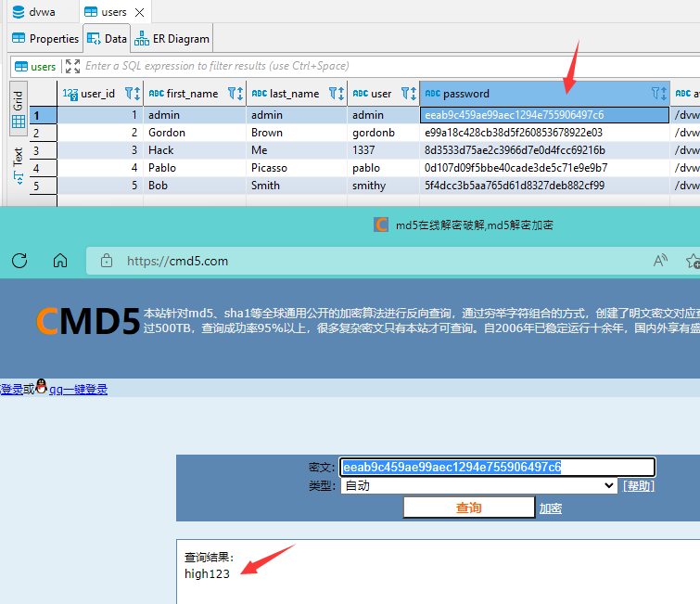700x604 pixels.
Task: Go to browser home page
Action: coord(60,260)
